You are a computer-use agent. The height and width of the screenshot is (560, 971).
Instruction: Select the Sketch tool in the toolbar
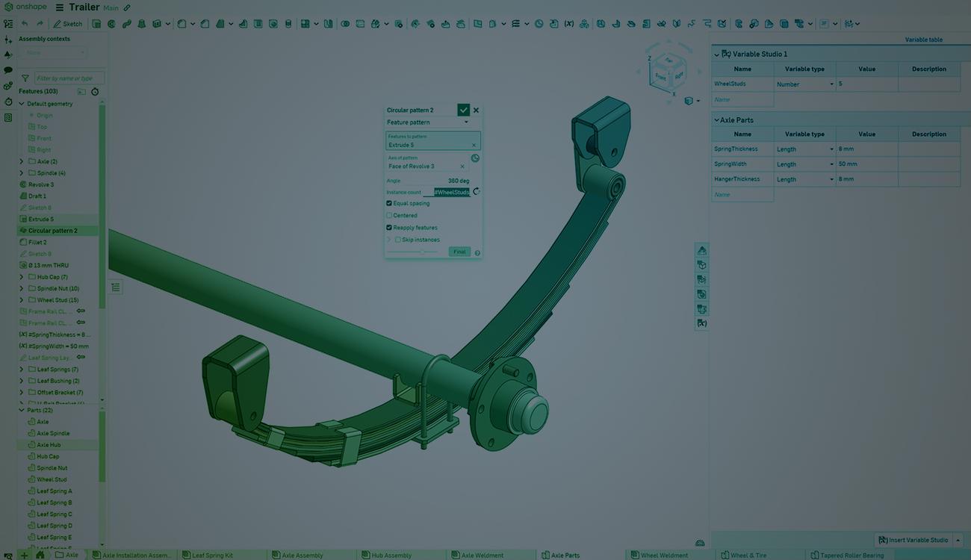point(69,23)
